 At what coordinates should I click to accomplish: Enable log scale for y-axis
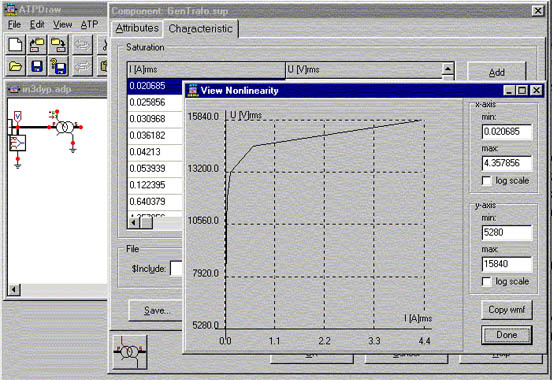pyautogui.click(x=487, y=282)
